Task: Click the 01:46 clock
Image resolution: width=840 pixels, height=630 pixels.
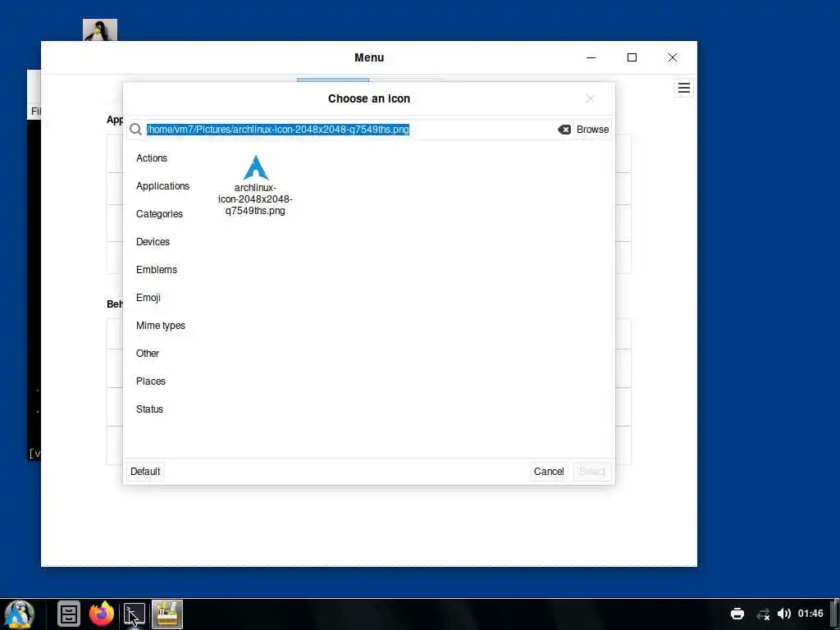Action: 810,614
